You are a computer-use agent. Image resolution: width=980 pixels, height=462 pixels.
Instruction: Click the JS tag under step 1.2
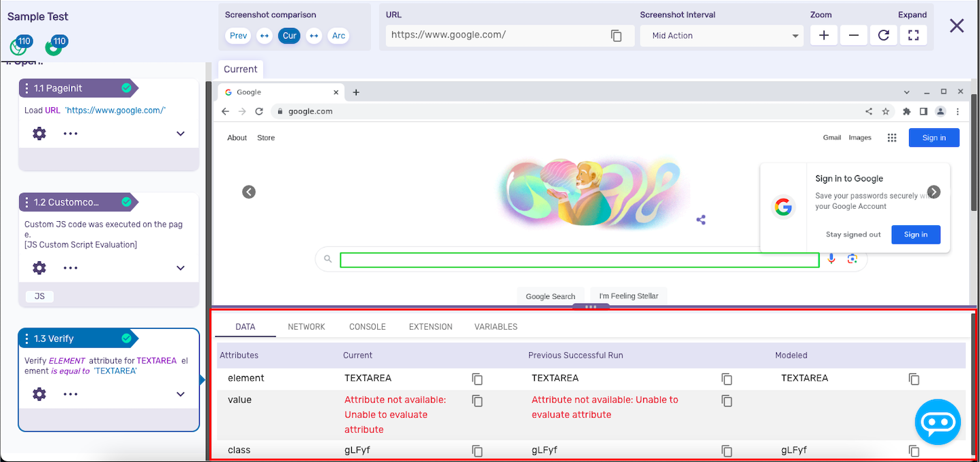click(x=40, y=296)
